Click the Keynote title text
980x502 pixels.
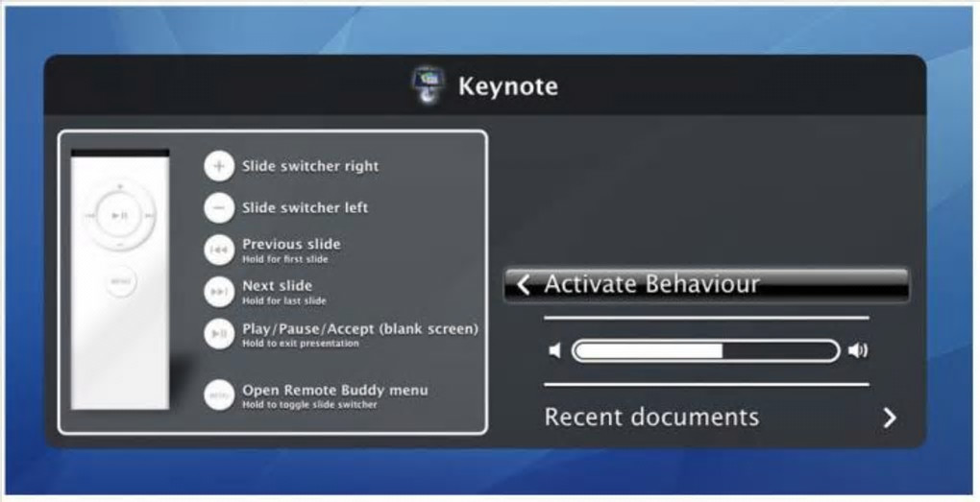tap(508, 86)
